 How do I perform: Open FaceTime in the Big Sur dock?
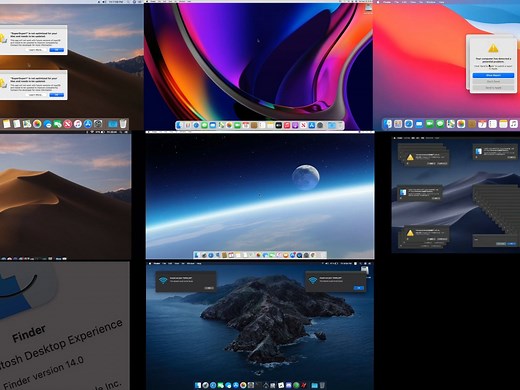430,124
